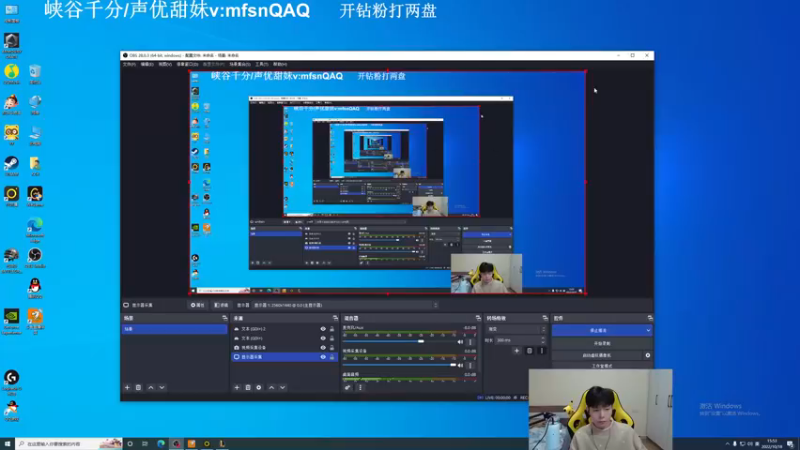The height and width of the screenshot is (450, 800).
Task: Mute the video capture device audio speaker icon
Action: 461,365
